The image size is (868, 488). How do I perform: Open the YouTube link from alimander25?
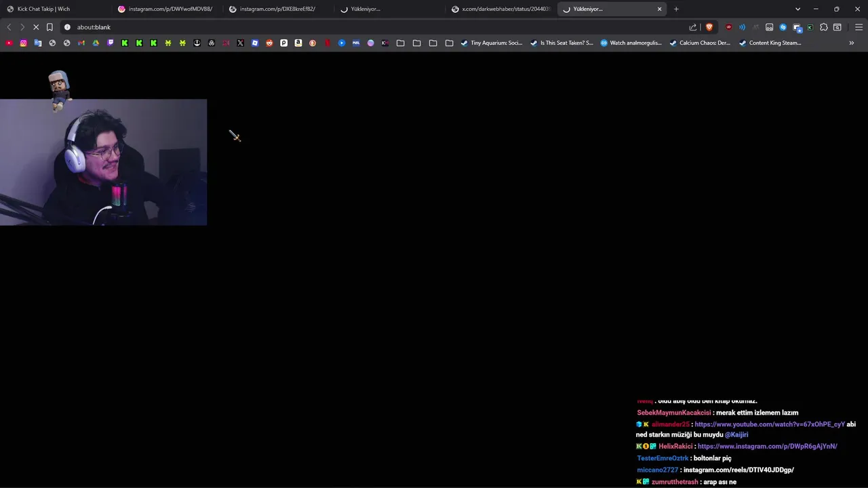coord(770,424)
